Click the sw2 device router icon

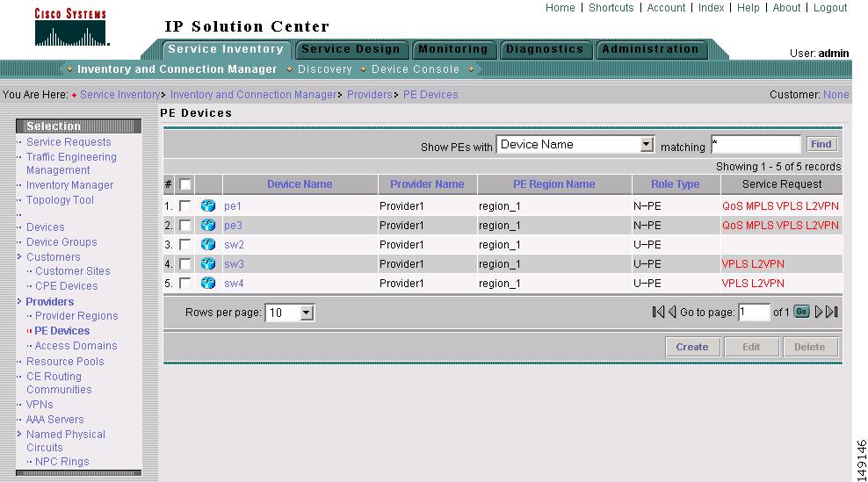click(x=208, y=245)
